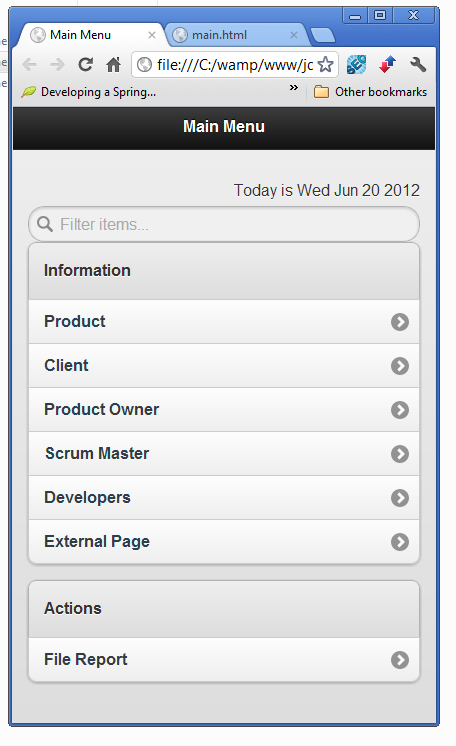This screenshot has height=746, width=456.
Task: Close the main.html tab
Action: tap(294, 35)
